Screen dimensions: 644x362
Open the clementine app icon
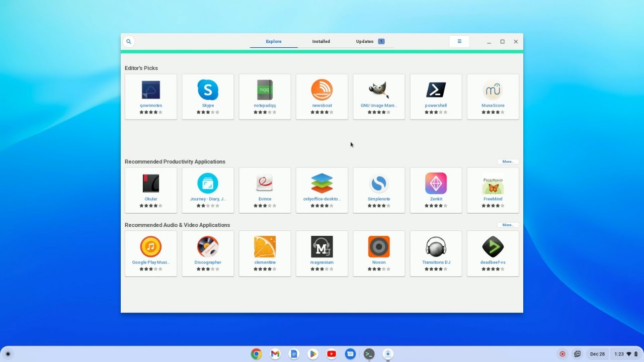pos(265,247)
